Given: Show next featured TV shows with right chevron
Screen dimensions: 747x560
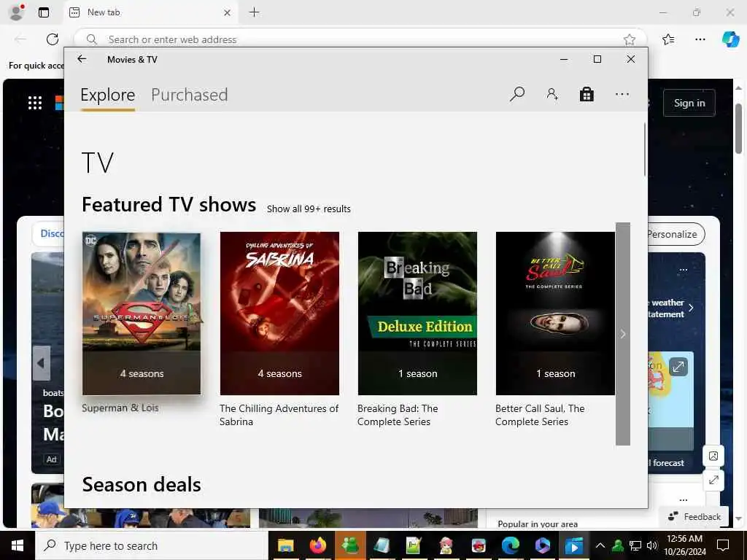Looking at the screenshot, I should (623, 334).
